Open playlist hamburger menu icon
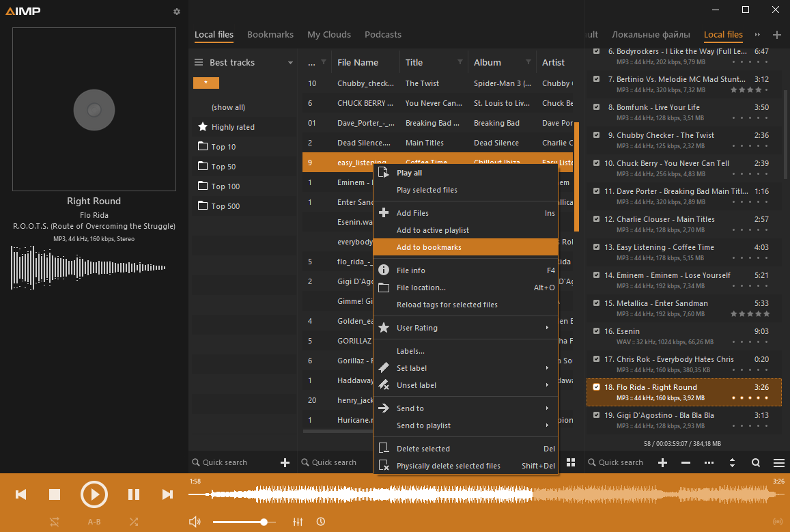The height and width of the screenshot is (532, 790). [779, 462]
